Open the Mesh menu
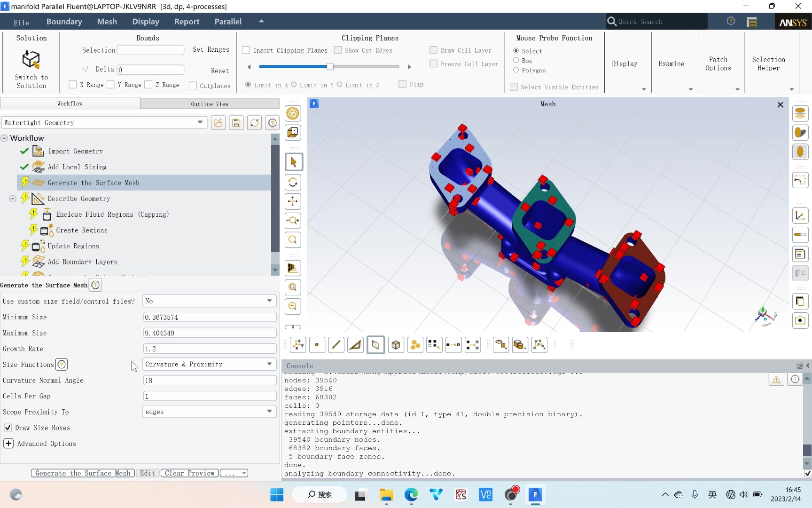 [107, 22]
